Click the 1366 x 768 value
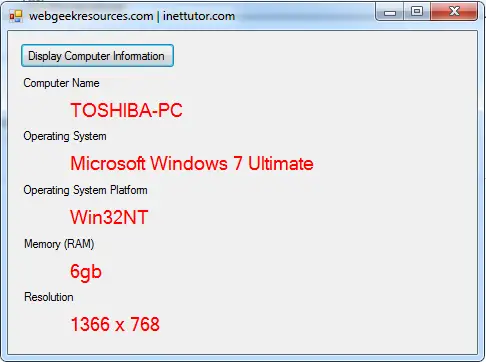Viewport: 486px width, 362px height. click(115, 324)
